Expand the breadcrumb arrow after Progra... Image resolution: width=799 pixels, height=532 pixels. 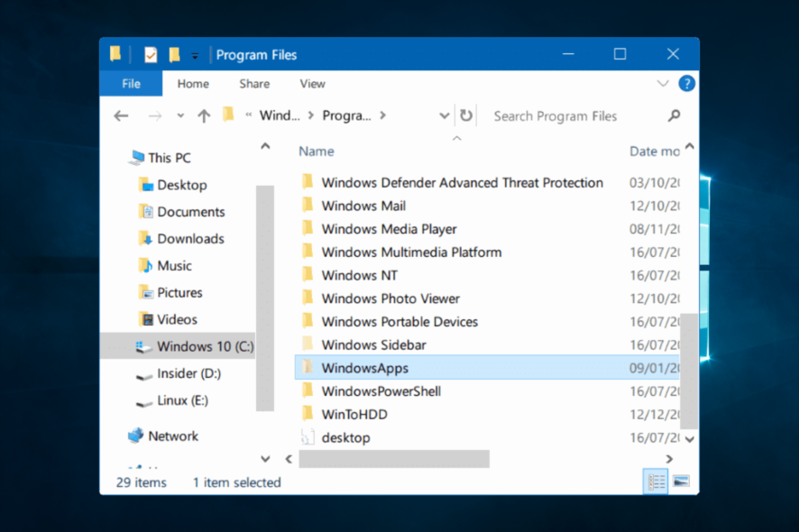coord(382,115)
